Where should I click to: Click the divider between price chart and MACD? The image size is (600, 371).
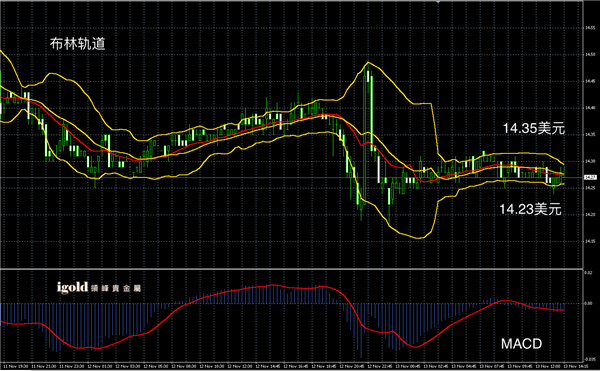point(292,269)
